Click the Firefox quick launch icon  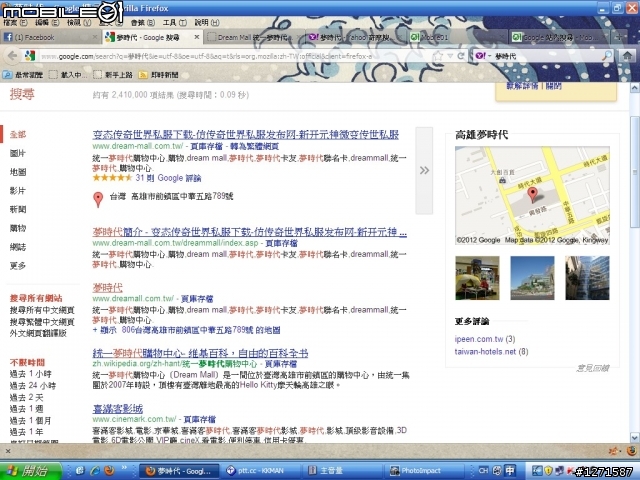click(109, 471)
